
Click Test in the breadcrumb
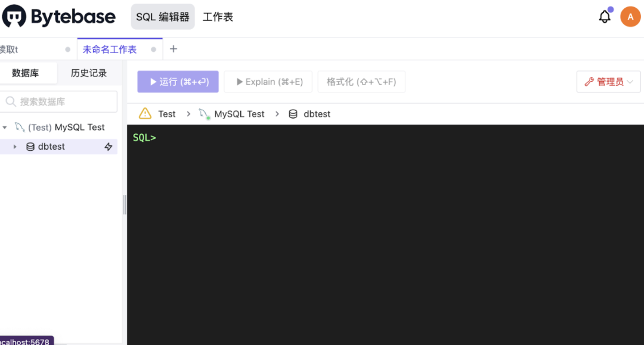[167, 114]
